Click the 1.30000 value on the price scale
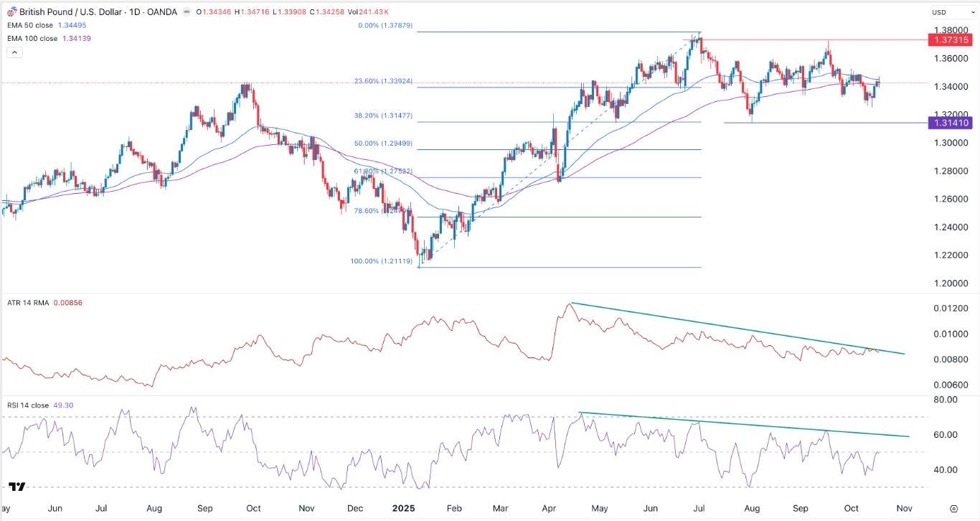The width and height of the screenshot is (980, 521). [x=952, y=143]
